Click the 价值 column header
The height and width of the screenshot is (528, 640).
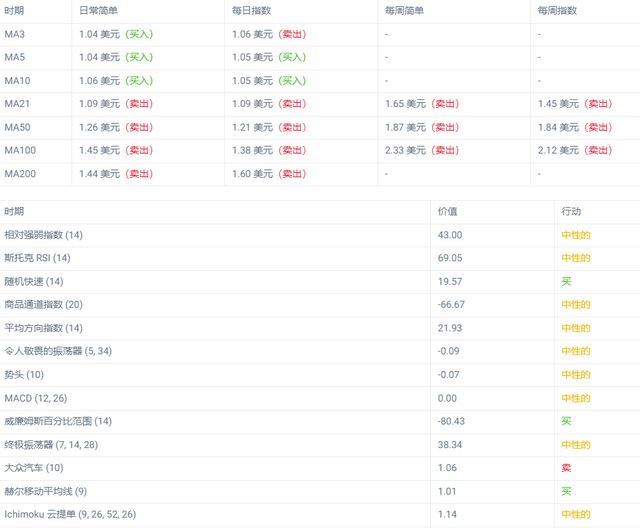(448, 211)
